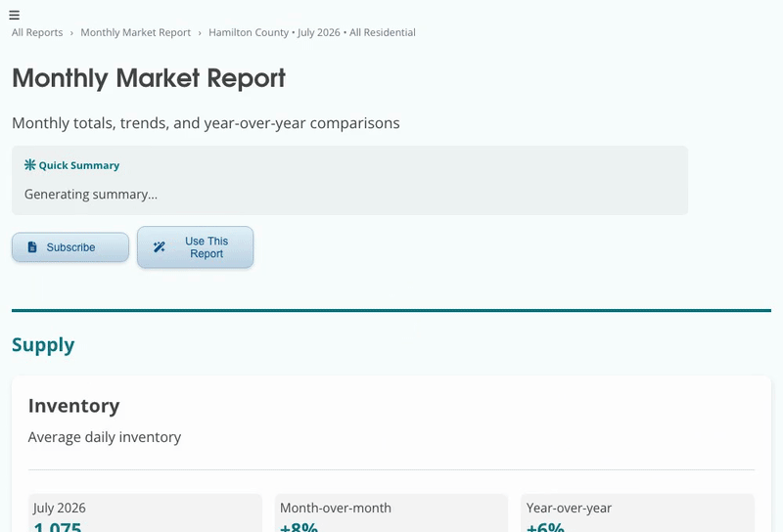
Task: Click the Subscribe button
Action: tap(70, 247)
